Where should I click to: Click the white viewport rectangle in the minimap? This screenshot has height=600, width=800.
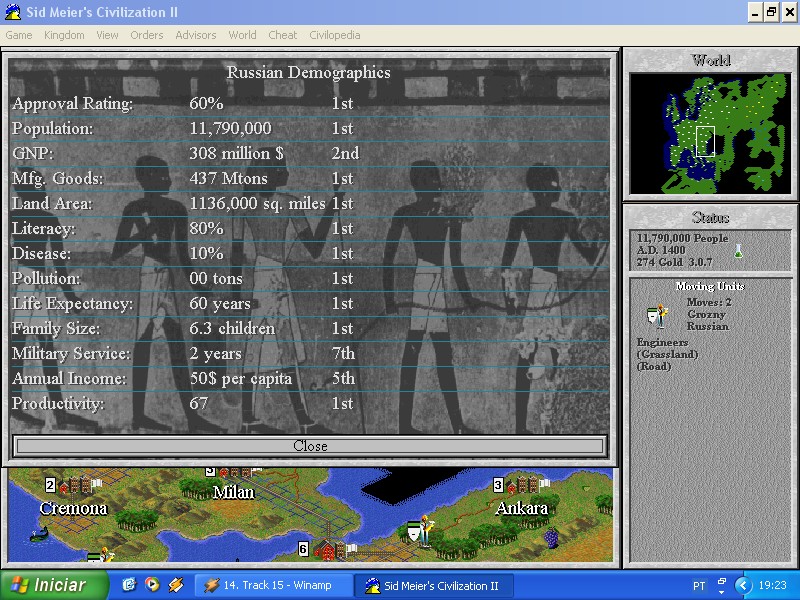pos(705,141)
